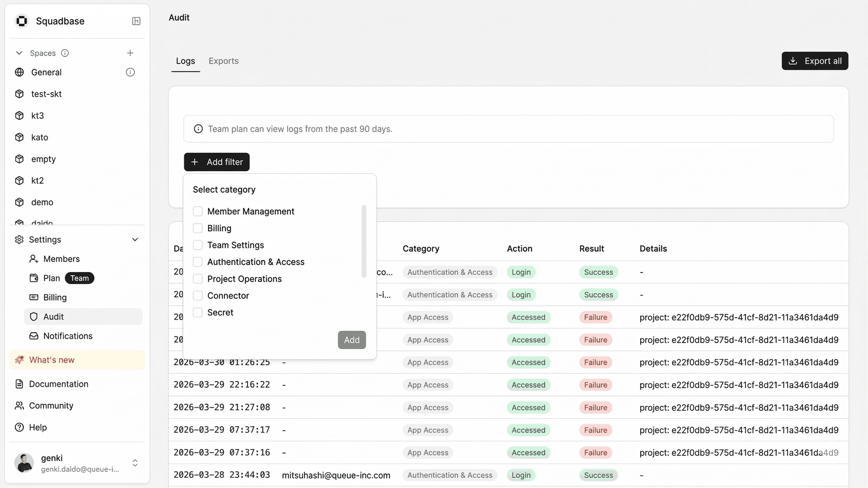Click the Export all button
This screenshot has height=488, width=868.
[x=815, y=61]
